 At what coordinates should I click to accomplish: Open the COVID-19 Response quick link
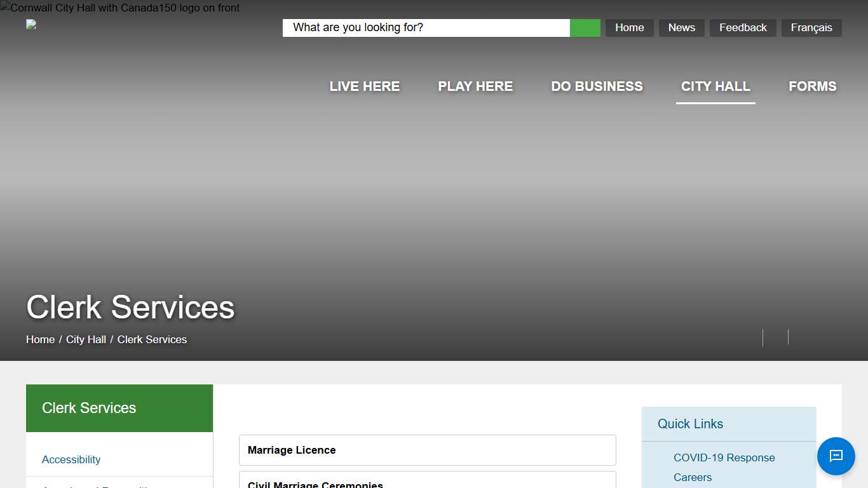click(x=724, y=457)
